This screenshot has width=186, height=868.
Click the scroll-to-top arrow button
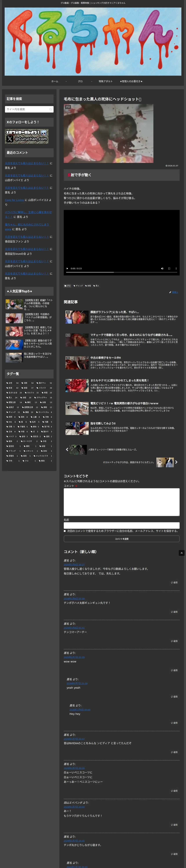(182, 553)
